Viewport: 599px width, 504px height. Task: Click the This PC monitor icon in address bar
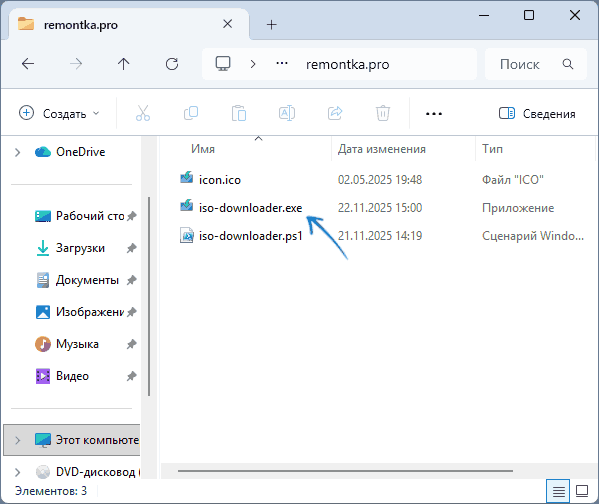point(223,64)
